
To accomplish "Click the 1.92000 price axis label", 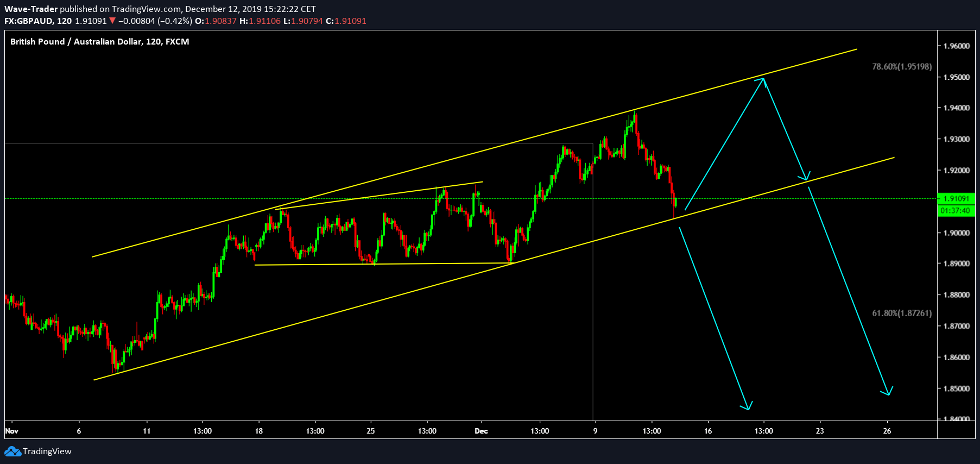I will point(957,171).
